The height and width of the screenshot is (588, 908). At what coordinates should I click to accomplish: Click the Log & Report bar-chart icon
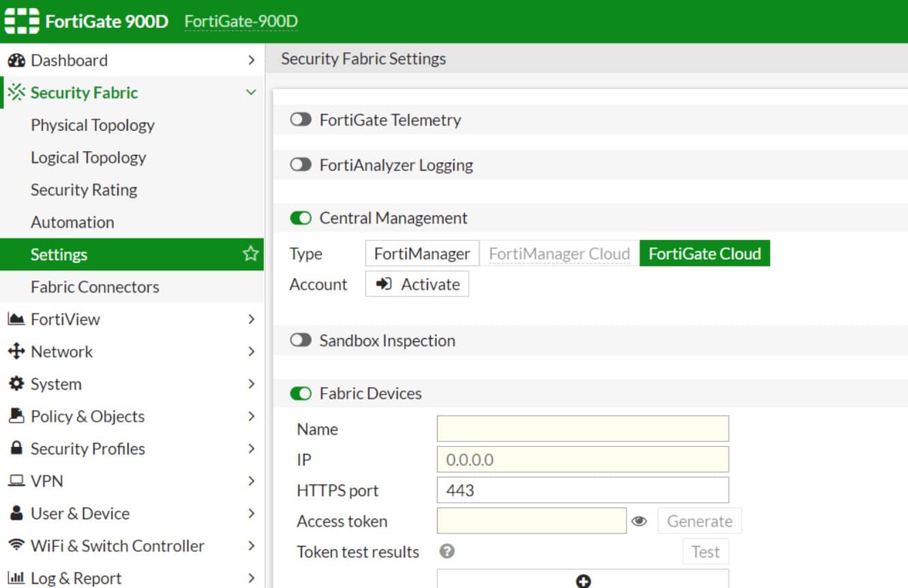(16, 578)
